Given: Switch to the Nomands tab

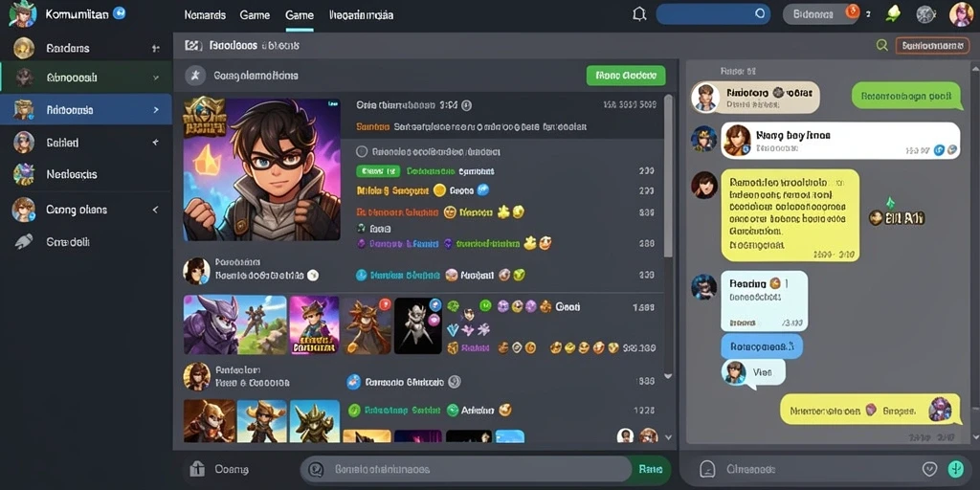Looking at the screenshot, I should click(x=205, y=15).
